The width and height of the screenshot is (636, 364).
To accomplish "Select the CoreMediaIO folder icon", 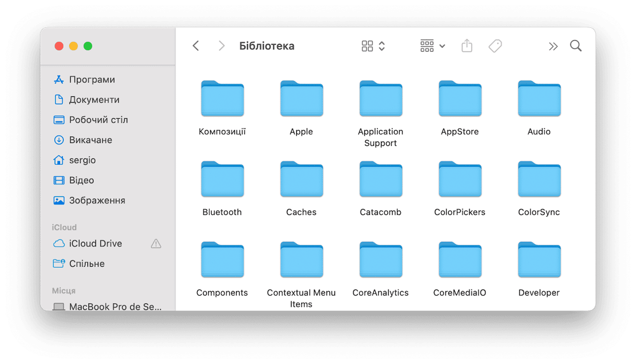I will point(460,259).
